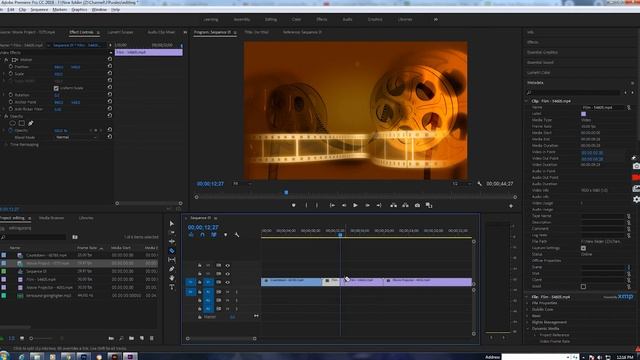Click the clip label color swatch in Metadata
This screenshot has width=640, height=360.
583,114
